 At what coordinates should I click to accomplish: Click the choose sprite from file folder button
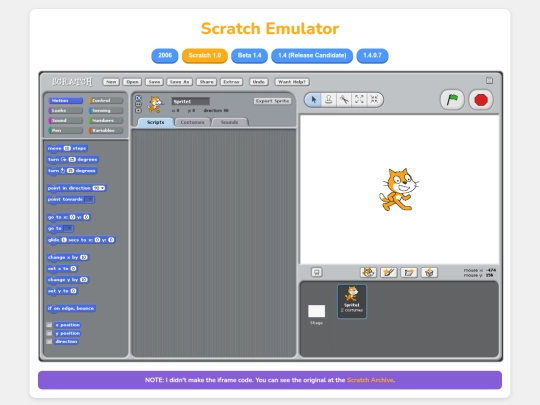pyautogui.click(x=409, y=272)
